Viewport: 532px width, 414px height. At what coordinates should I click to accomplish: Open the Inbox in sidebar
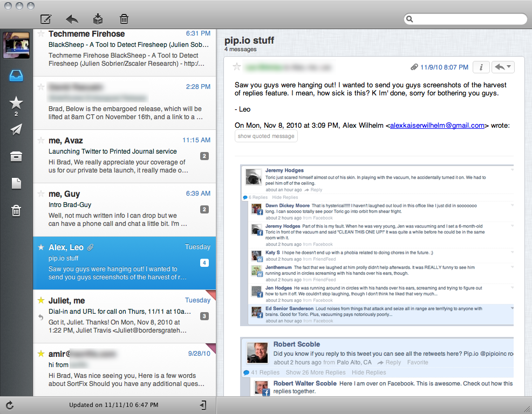16,75
